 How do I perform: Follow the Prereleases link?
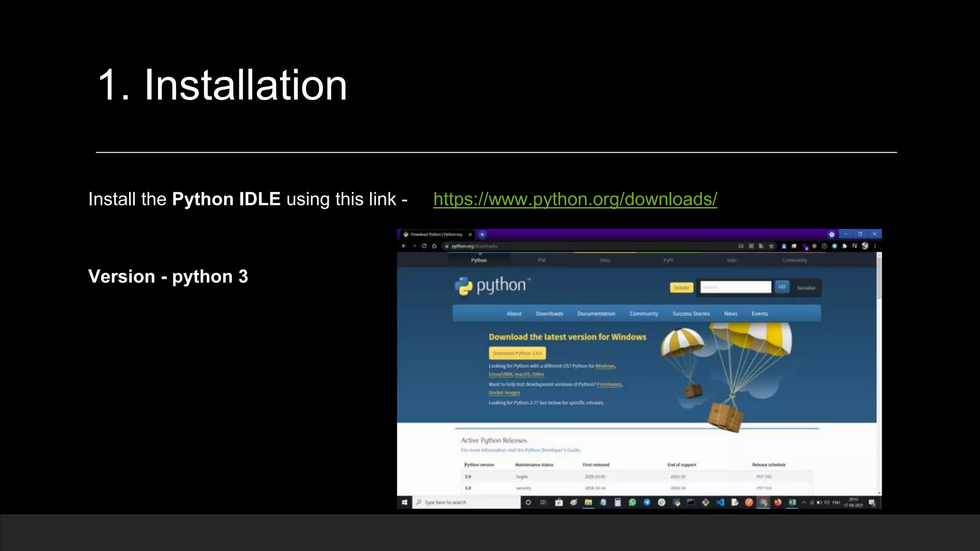tap(609, 385)
